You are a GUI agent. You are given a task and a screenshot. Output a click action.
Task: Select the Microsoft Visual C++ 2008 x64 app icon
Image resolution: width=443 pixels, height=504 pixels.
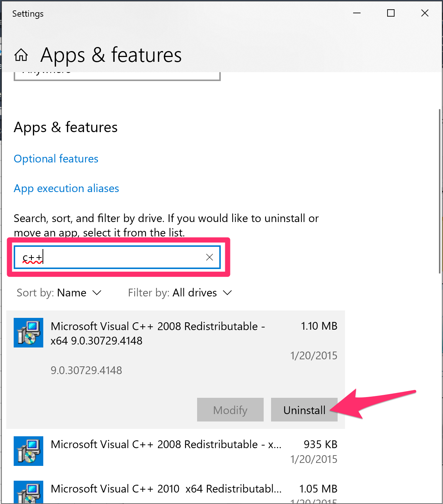tap(28, 333)
